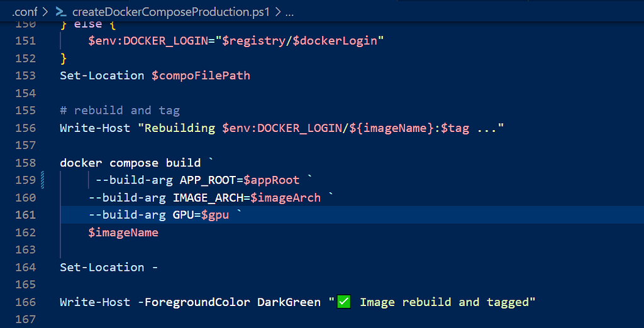Image resolution: width=644 pixels, height=328 pixels.
Task: Click the green checkmark emoji on line 166
Action: coord(344,302)
